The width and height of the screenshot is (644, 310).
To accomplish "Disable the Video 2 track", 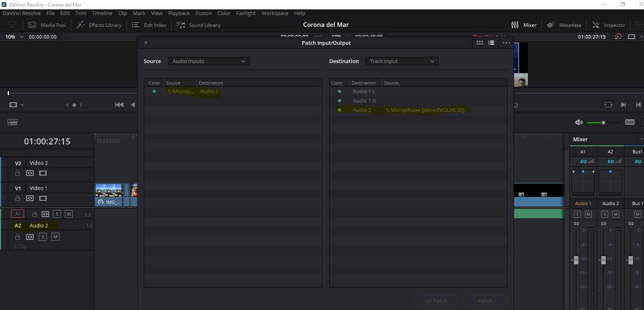I will tap(43, 173).
